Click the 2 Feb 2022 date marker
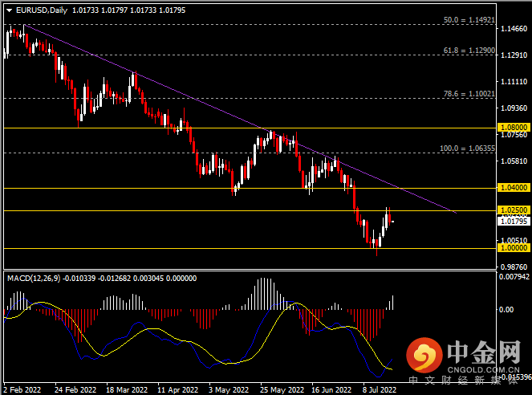 click(22, 390)
